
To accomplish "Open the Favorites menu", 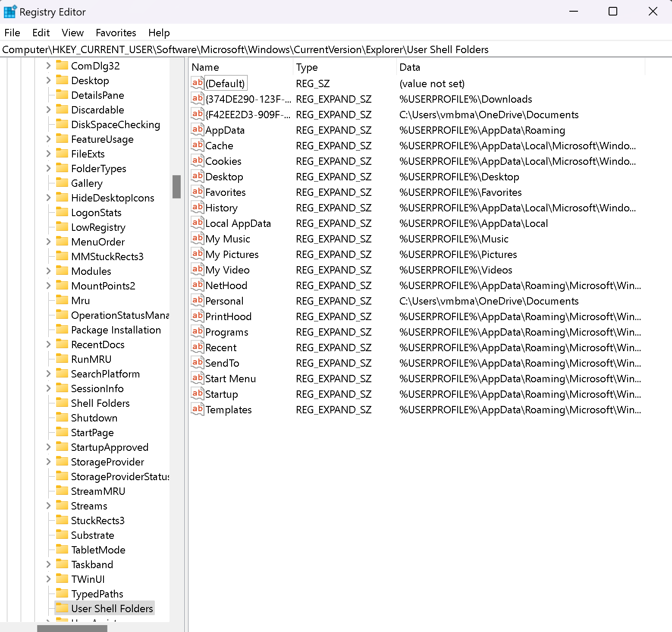I will coord(116,33).
